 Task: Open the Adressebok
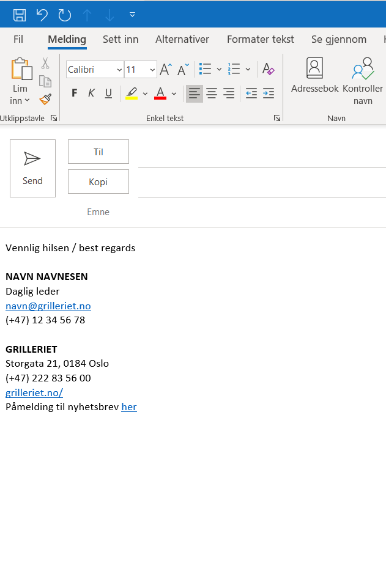[x=314, y=75]
